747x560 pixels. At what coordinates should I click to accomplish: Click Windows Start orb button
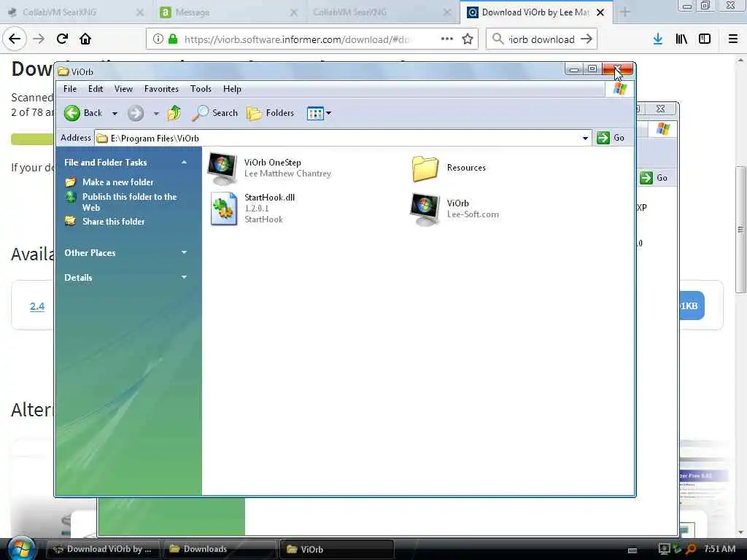coord(21,548)
